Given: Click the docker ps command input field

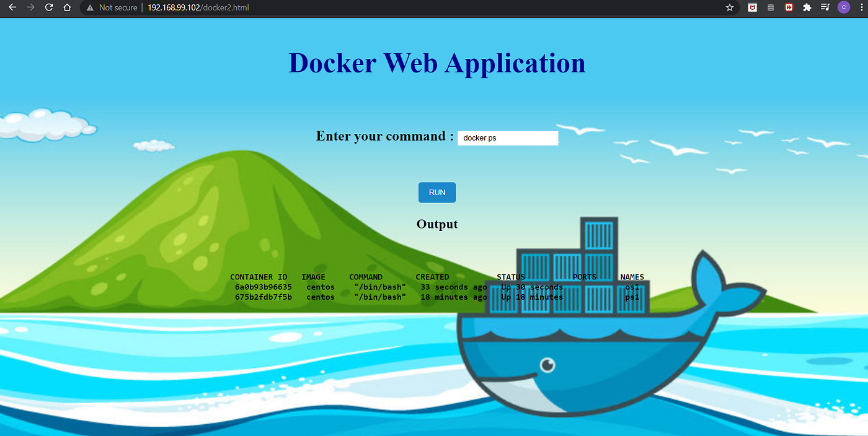Looking at the screenshot, I should 507,137.
